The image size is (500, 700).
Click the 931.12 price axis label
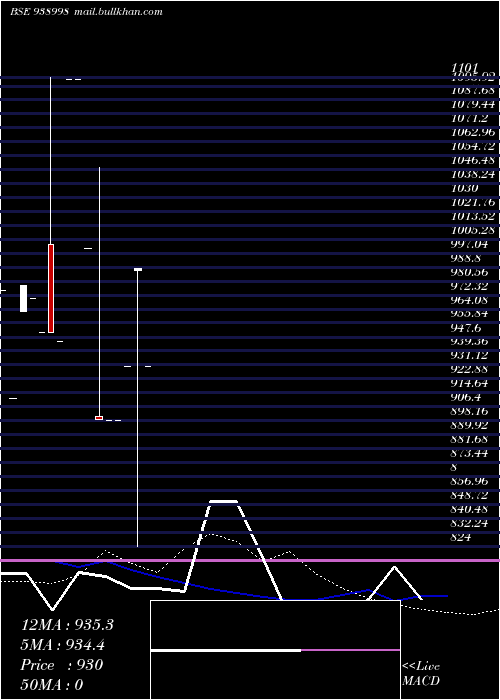pyautogui.click(x=470, y=356)
